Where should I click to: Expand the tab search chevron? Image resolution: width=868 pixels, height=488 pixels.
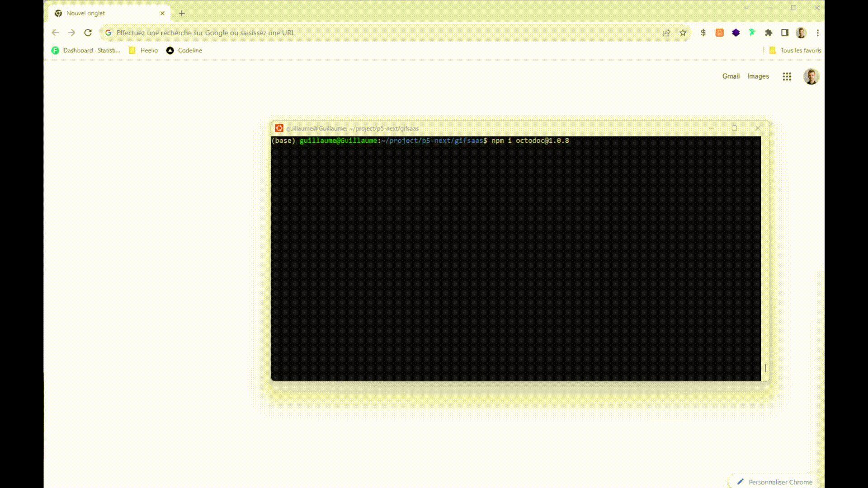[x=746, y=8]
